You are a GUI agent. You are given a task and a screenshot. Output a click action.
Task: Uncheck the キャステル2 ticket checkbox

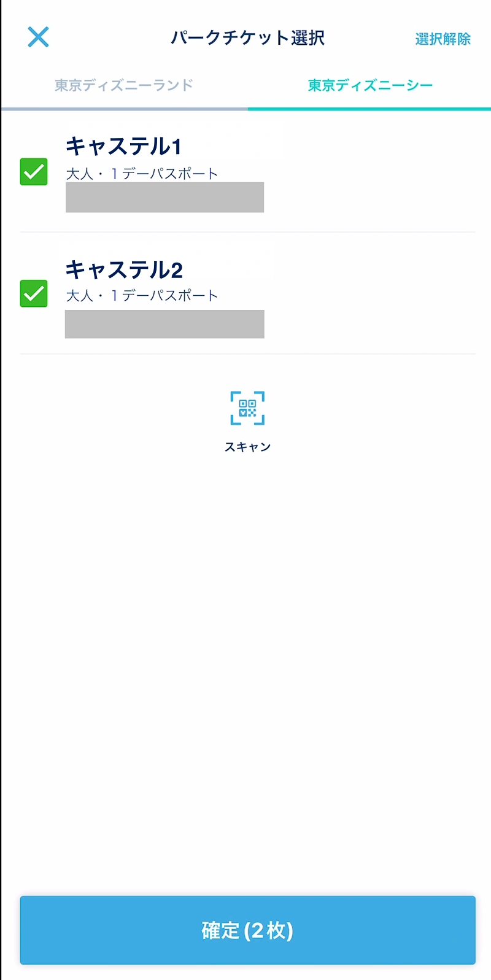(34, 293)
